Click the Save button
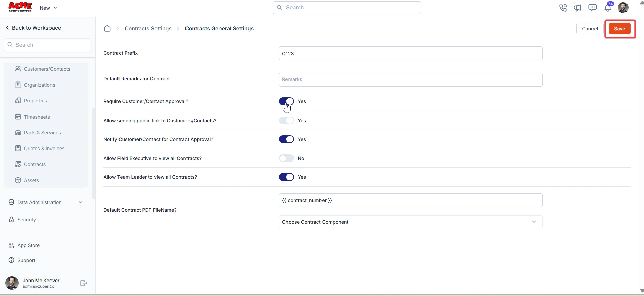This screenshot has height=296, width=644. click(619, 29)
